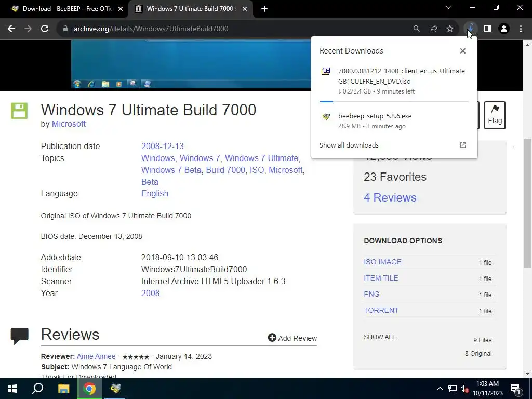This screenshot has height=399, width=532.
Task: Open the Windows 7 Beta topic link
Action: [171, 170]
